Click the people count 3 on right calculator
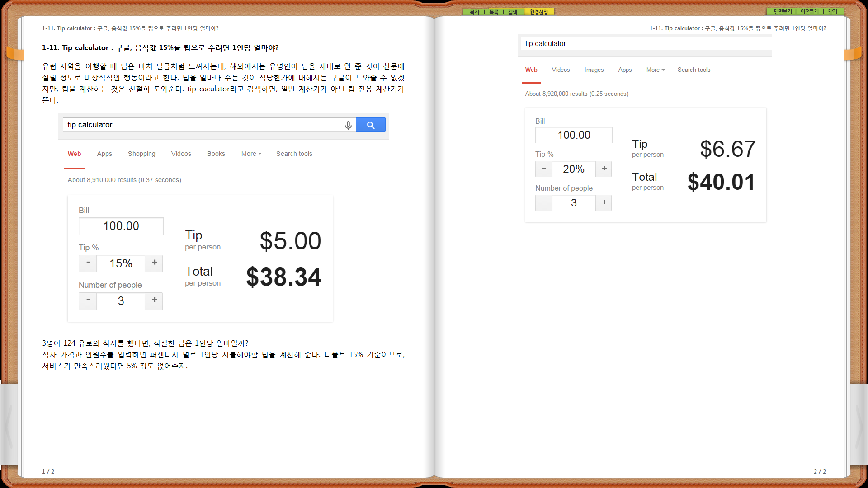868x488 pixels. 574,203
